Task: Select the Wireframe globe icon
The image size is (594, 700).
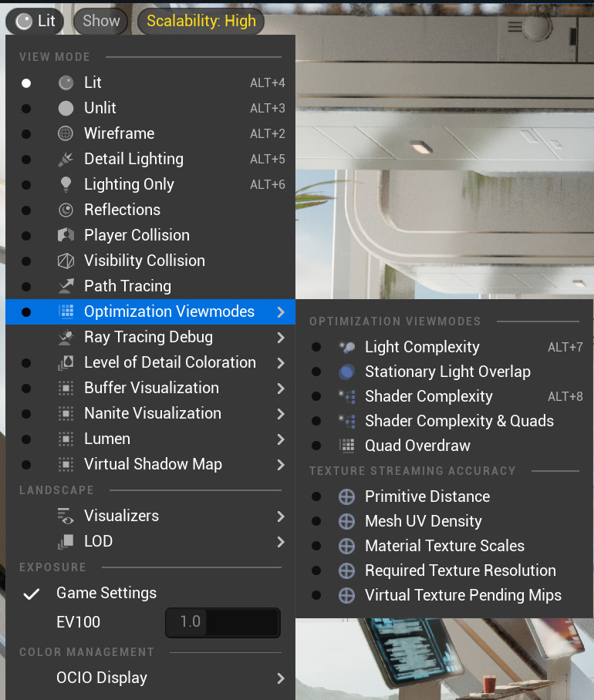Action: (x=66, y=133)
